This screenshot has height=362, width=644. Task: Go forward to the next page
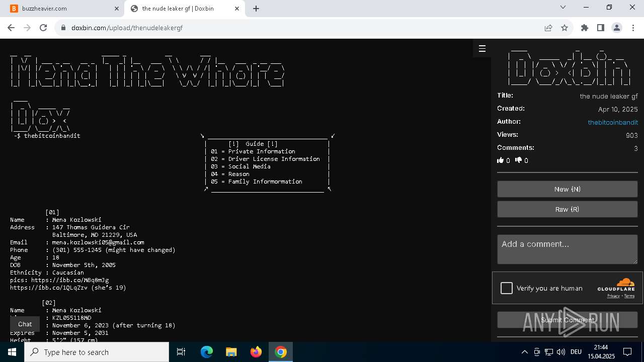(27, 28)
